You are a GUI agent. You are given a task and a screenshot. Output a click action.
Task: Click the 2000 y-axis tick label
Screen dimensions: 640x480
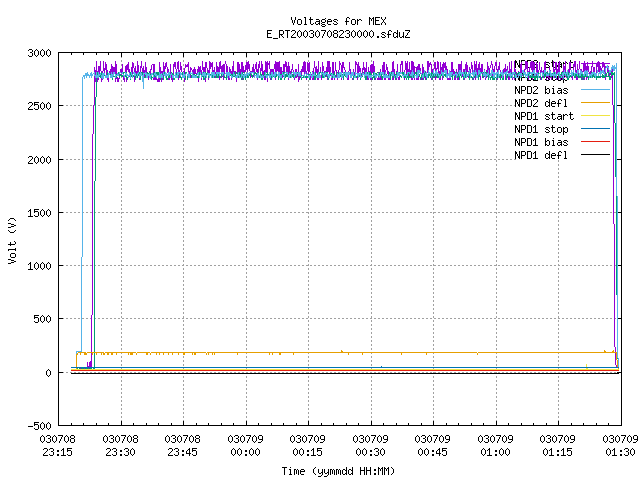[x=40, y=160]
